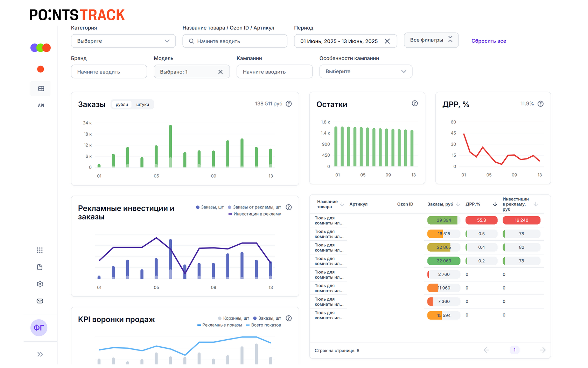Click the magnifier icon in product search
Viewport: 588px width, 368px height.
[x=191, y=41]
